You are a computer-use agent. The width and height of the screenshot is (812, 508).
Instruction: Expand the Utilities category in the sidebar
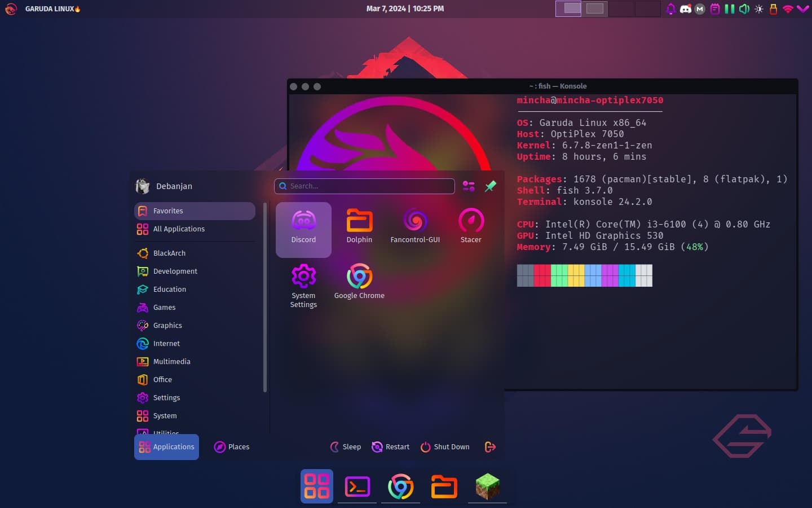[x=165, y=432]
